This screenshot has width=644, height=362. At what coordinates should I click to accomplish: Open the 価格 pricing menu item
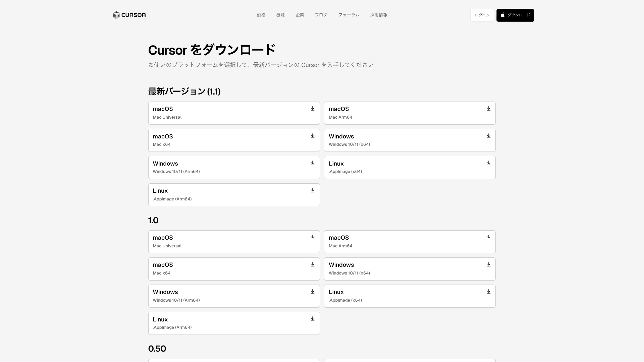(x=261, y=15)
